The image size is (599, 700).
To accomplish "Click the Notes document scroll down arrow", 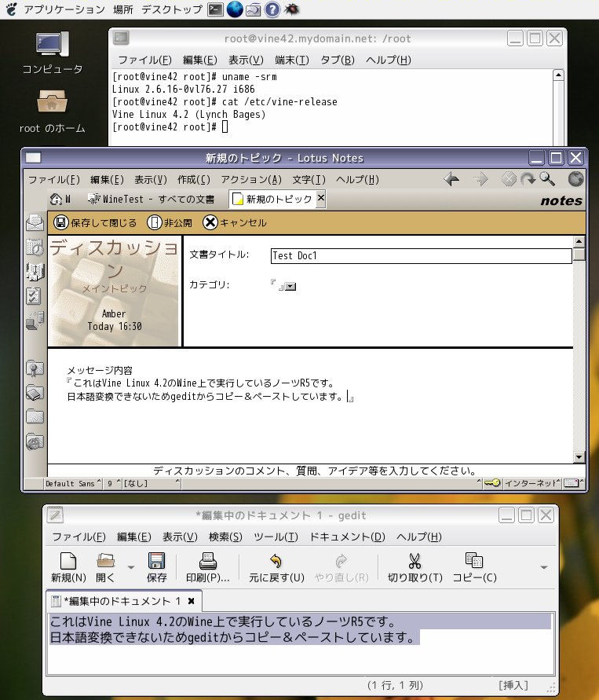I will point(579,456).
